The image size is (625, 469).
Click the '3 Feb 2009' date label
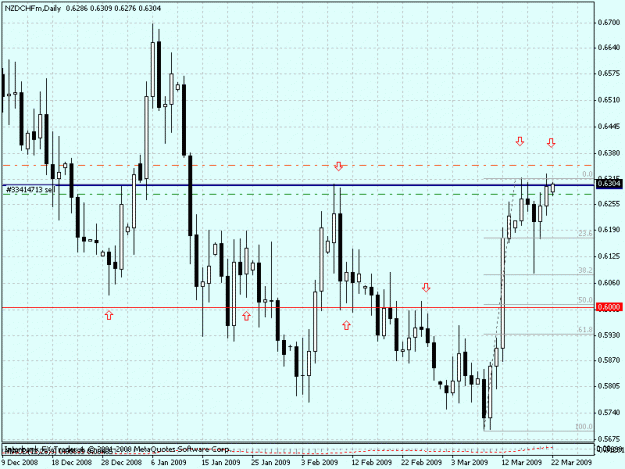(x=320, y=462)
